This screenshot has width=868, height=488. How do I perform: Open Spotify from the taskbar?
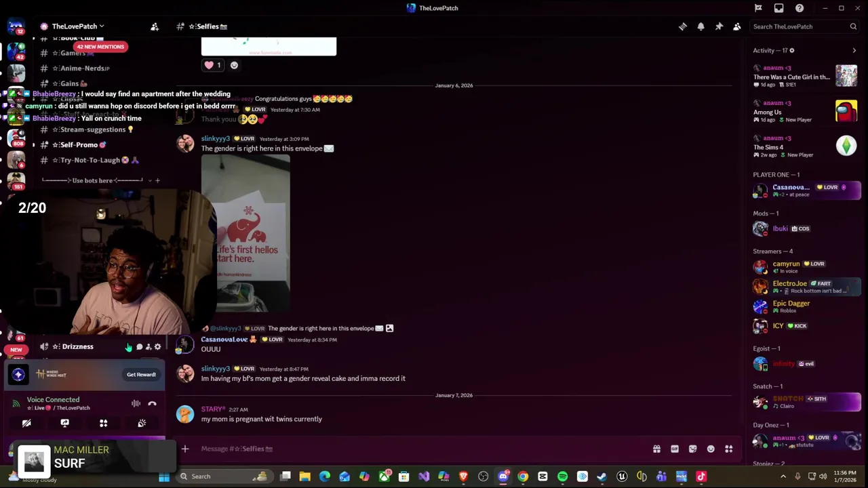pos(562,476)
